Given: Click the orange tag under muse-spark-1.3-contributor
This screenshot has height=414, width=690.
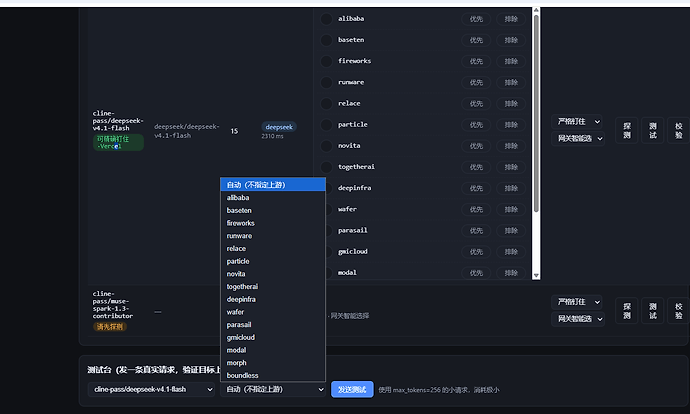Looking at the screenshot, I should (x=110, y=326).
